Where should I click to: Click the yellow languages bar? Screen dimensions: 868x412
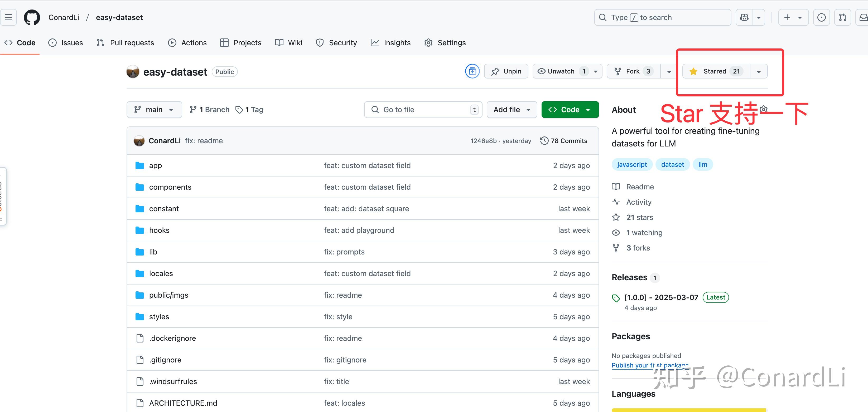click(689, 410)
